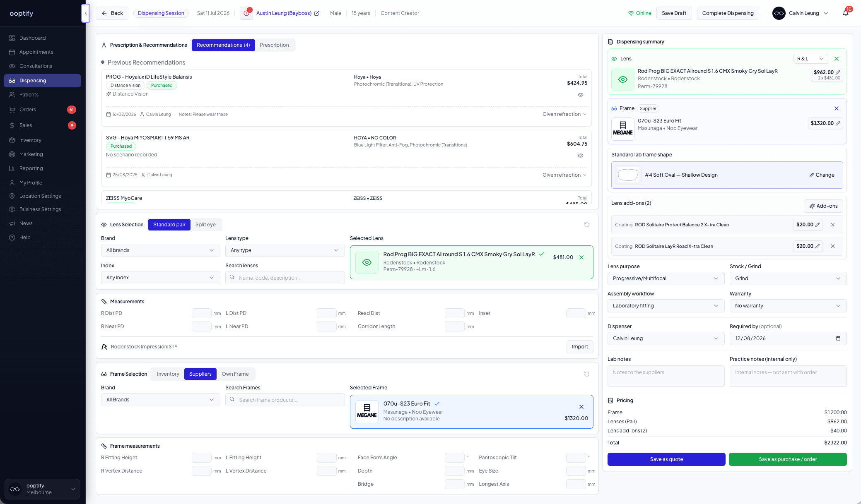Clear the selected Rodenstock lens

point(581,257)
